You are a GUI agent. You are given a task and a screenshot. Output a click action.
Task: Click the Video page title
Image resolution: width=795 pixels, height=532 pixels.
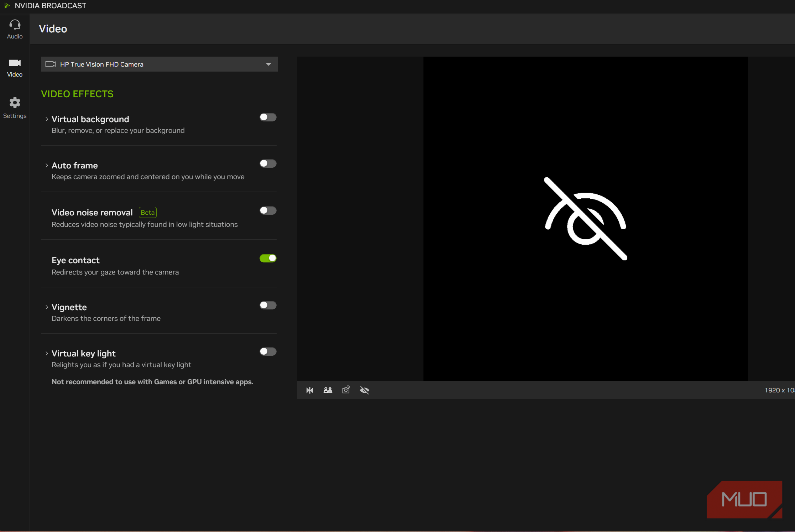pos(53,29)
